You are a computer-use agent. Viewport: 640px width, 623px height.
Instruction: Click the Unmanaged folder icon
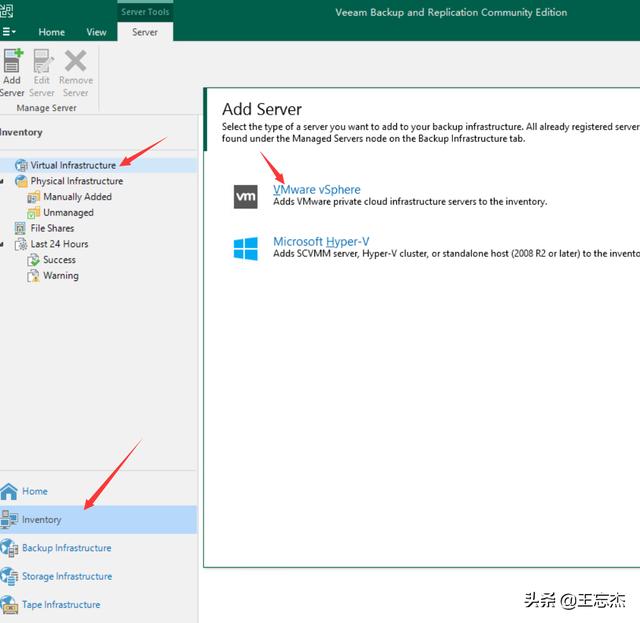click(x=33, y=213)
